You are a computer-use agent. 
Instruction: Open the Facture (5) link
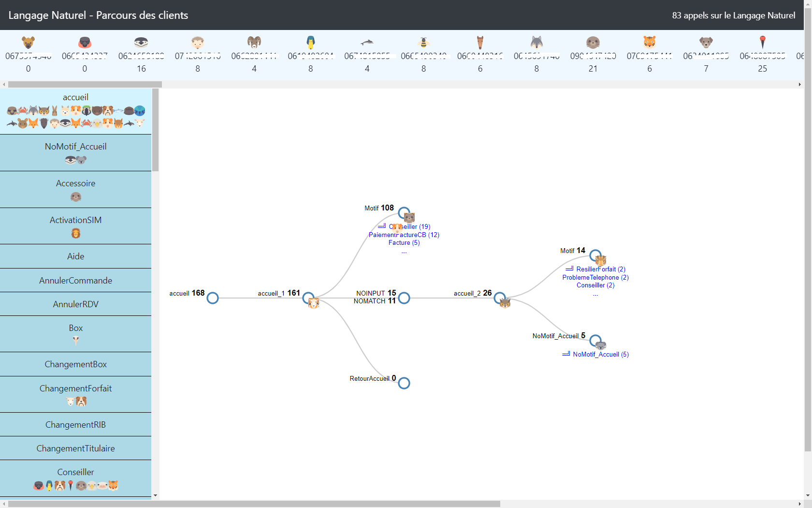click(404, 242)
